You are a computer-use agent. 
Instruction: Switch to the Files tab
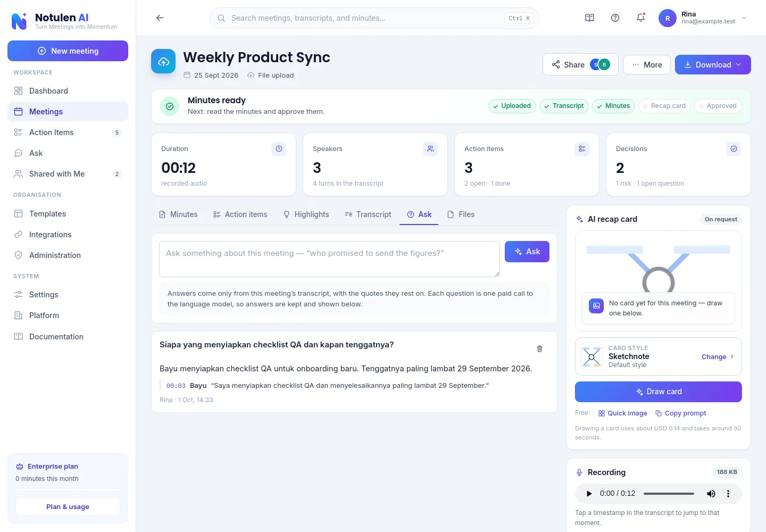click(461, 214)
